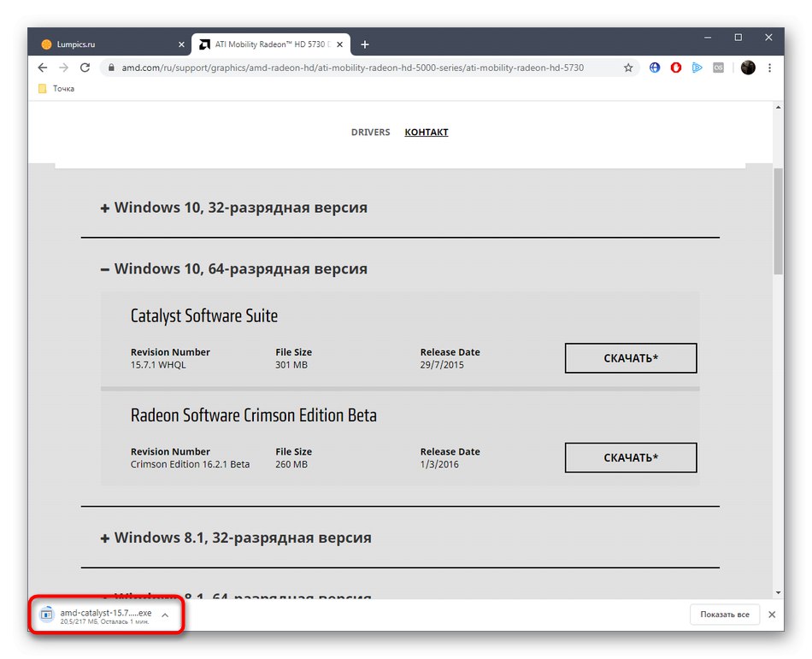Click the padlock site info icon

click(111, 68)
